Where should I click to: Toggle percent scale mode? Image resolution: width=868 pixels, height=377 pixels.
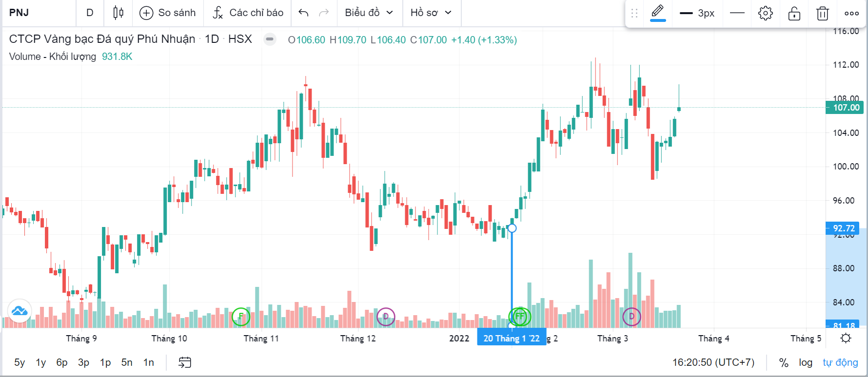click(x=784, y=362)
